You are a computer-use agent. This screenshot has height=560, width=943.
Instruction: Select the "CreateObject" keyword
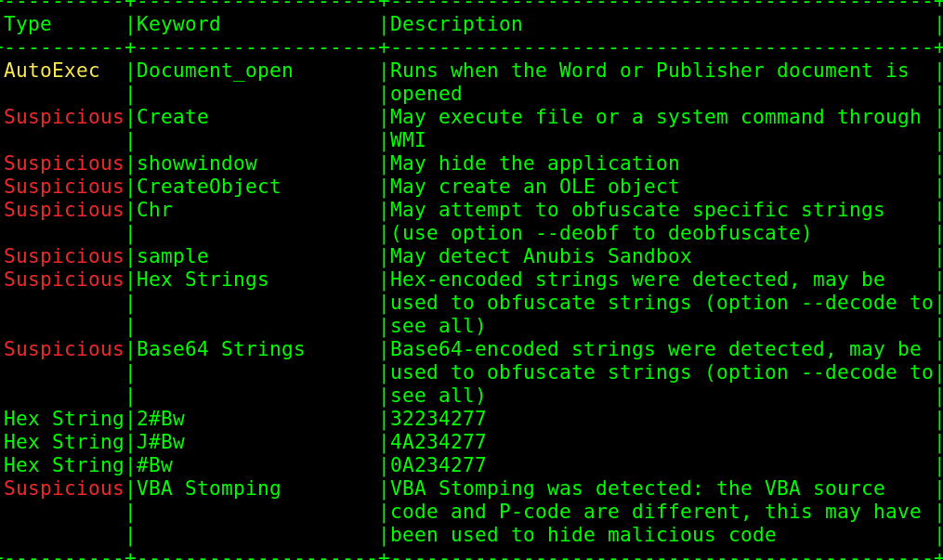click(x=208, y=188)
